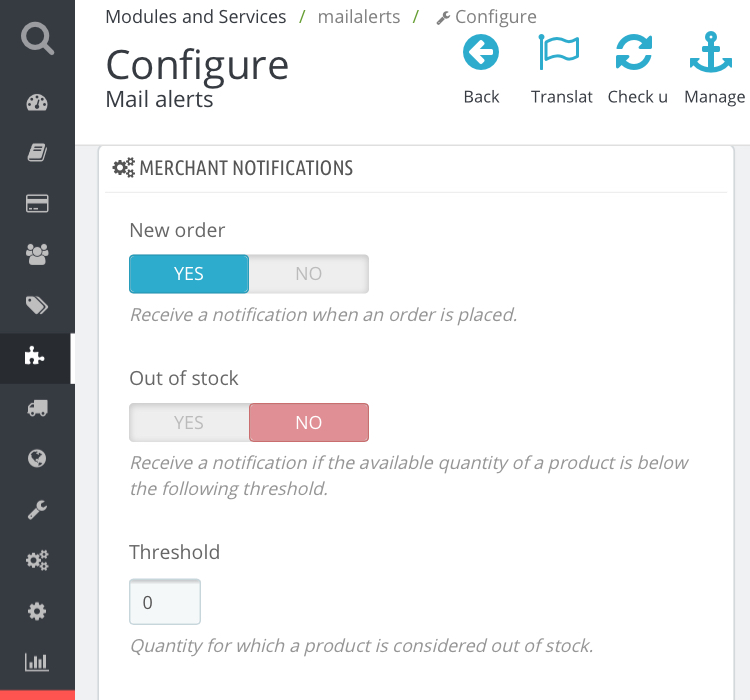Viewport: 750px width, 700px height.
Task: Open Shipping via the truck icon
Action: tap(37, 408)
